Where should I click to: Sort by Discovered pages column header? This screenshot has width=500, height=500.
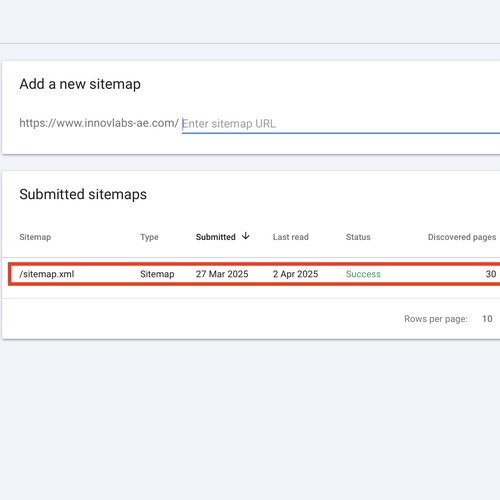[462, 237]
